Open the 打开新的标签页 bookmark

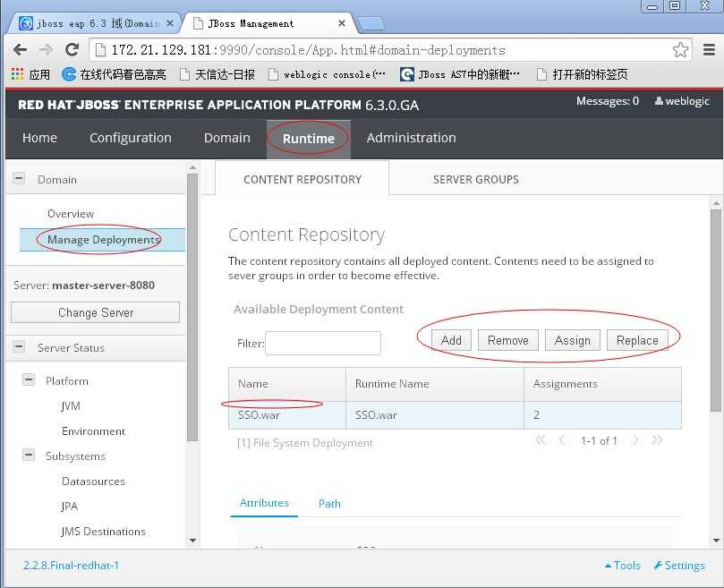pyautogui.click(x=583, y=74)
